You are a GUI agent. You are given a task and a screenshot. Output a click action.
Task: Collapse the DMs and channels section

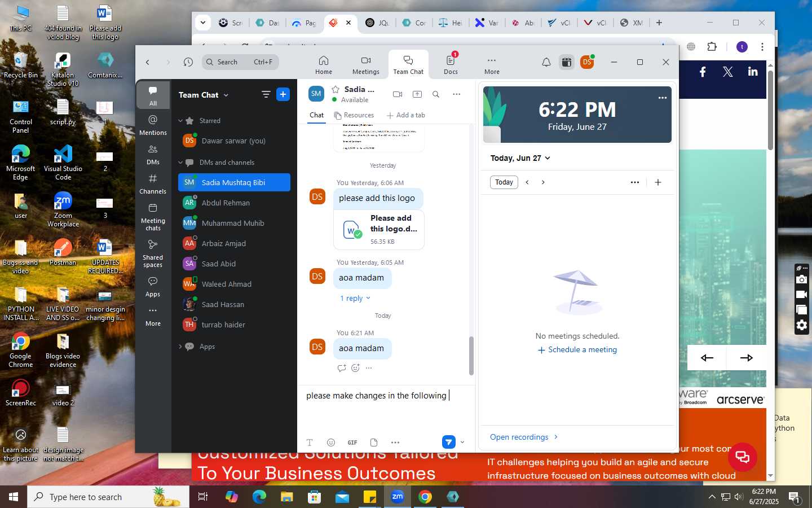click(x=180, y=163)
